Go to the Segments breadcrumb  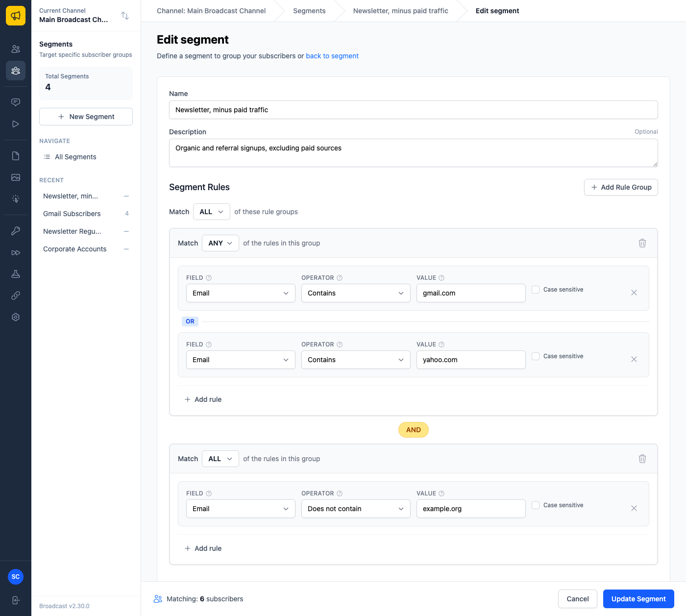[x=309, y=11]
